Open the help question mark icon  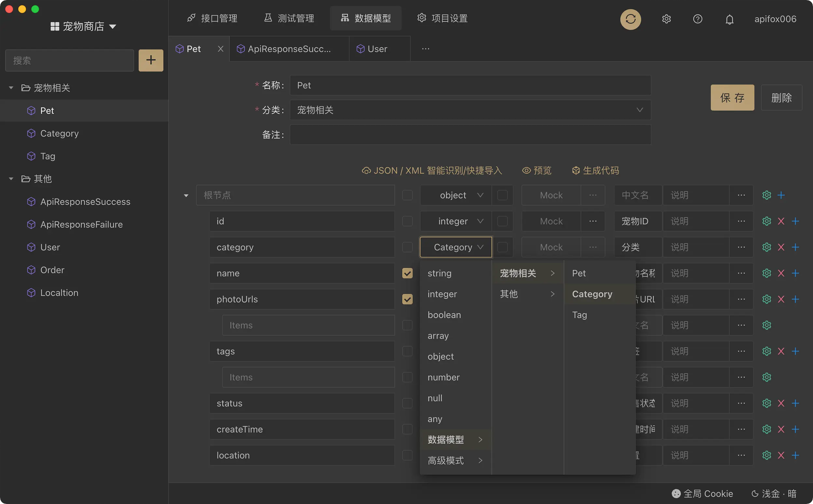coord(698,19)
